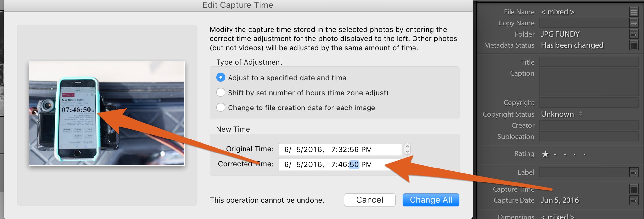Click into the Title field

tap(589, 62)
